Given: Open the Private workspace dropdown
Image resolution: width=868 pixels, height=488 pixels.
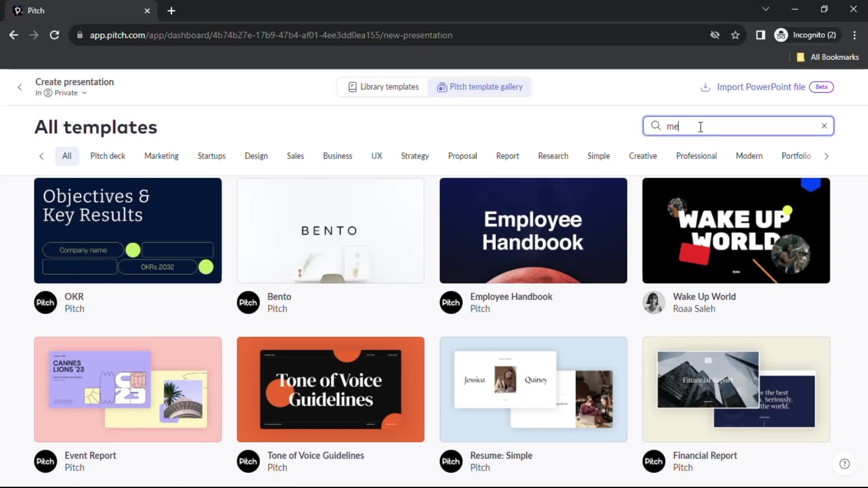Looking at the screenshot, I should 61,93.
